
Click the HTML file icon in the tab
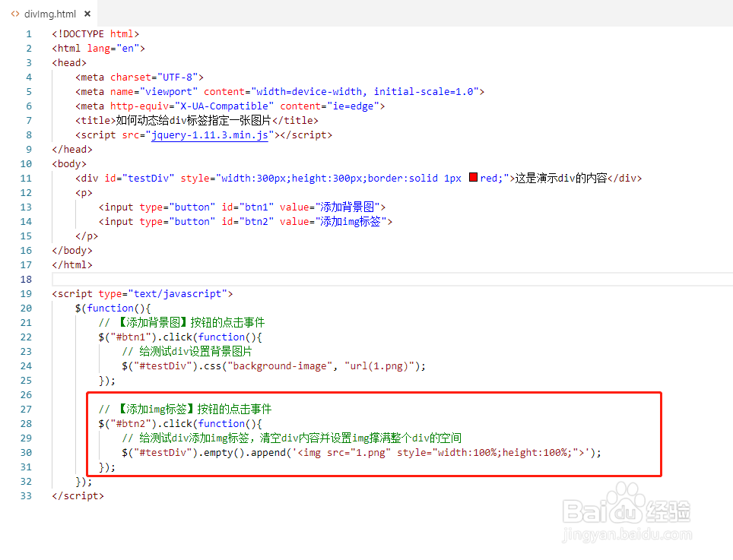15,14
